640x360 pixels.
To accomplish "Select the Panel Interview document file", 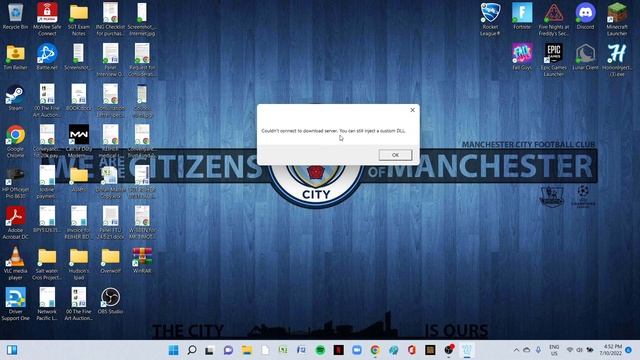I will point(110,60).
